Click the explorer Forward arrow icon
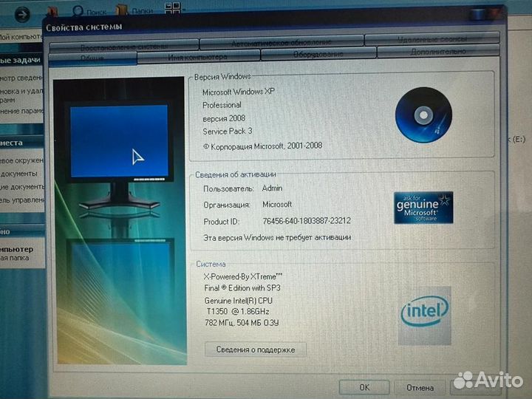532x399 pixels. tap(22, 15)
